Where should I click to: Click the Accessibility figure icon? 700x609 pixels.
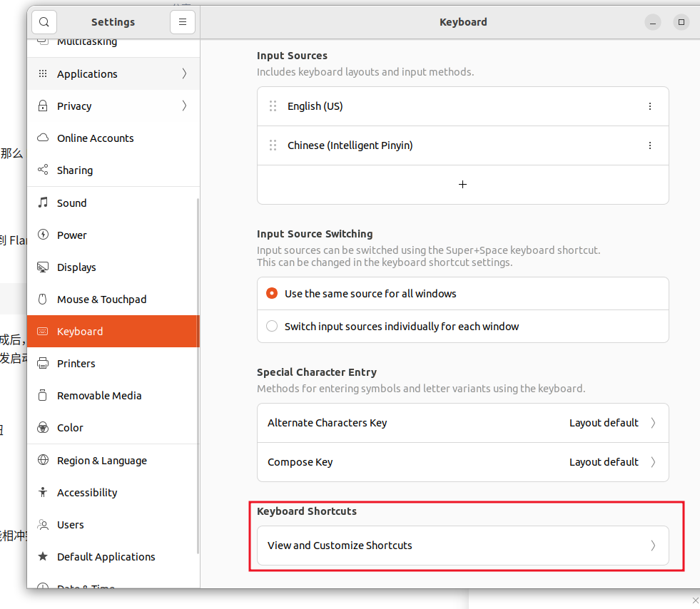[43, 492]
